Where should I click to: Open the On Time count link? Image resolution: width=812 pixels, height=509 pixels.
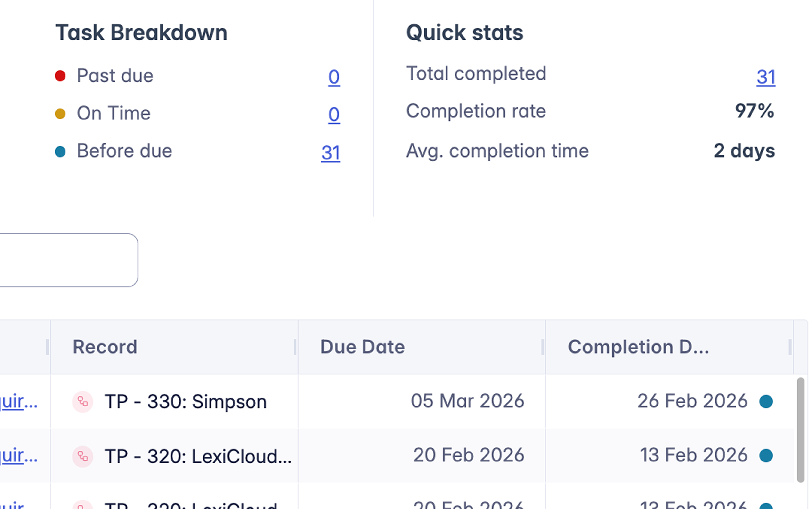(x=334, y=114)
